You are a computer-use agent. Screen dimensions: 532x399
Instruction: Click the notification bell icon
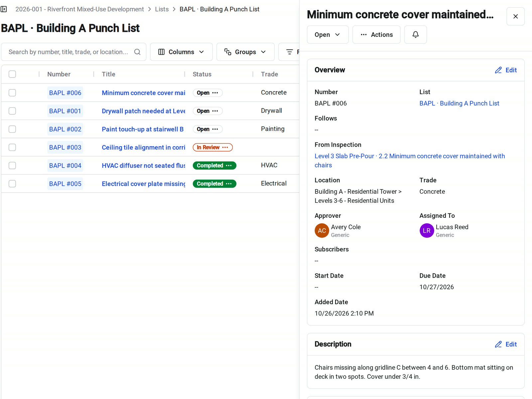point(415,35)
